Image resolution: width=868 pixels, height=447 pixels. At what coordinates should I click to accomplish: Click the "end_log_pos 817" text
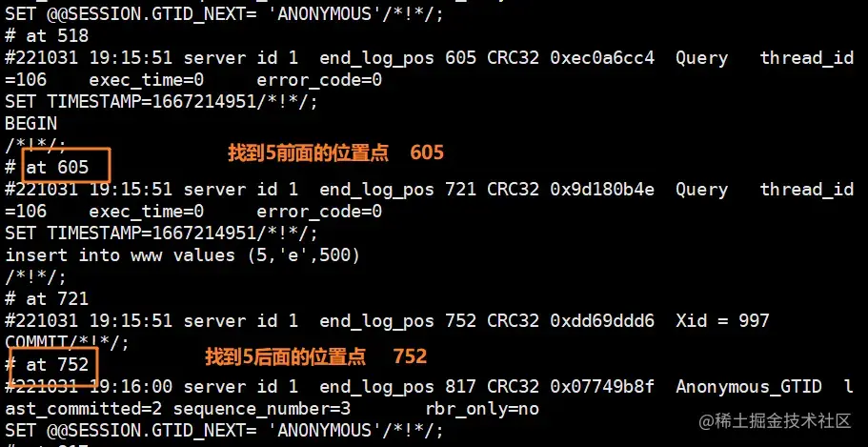pyautogui.click(x=398, y=387)
